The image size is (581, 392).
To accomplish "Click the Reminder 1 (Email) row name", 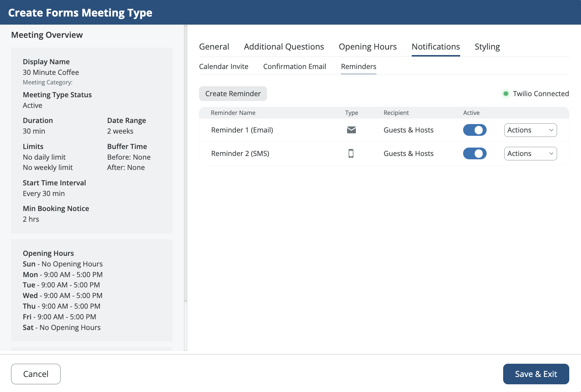I will (x=242, y=130).
